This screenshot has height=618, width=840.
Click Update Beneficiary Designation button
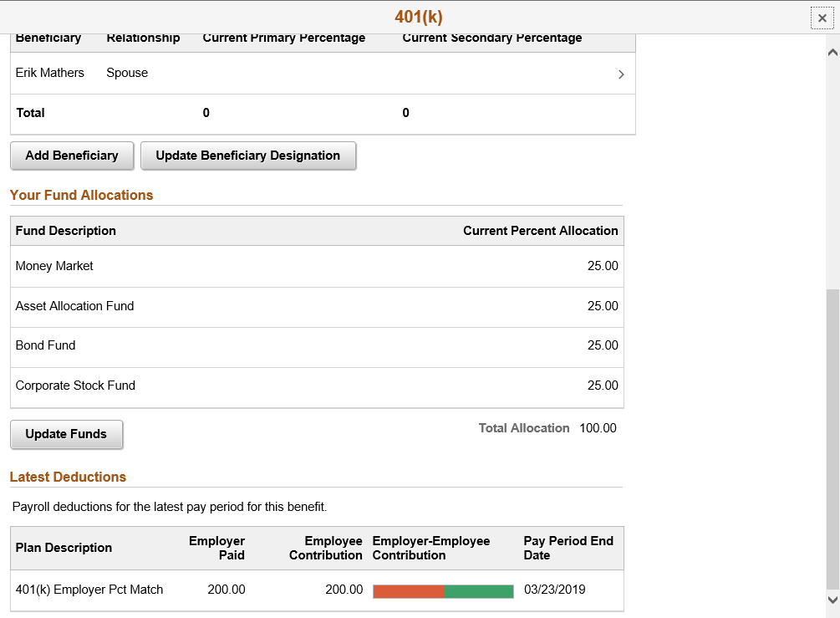(x=248, y=156)
